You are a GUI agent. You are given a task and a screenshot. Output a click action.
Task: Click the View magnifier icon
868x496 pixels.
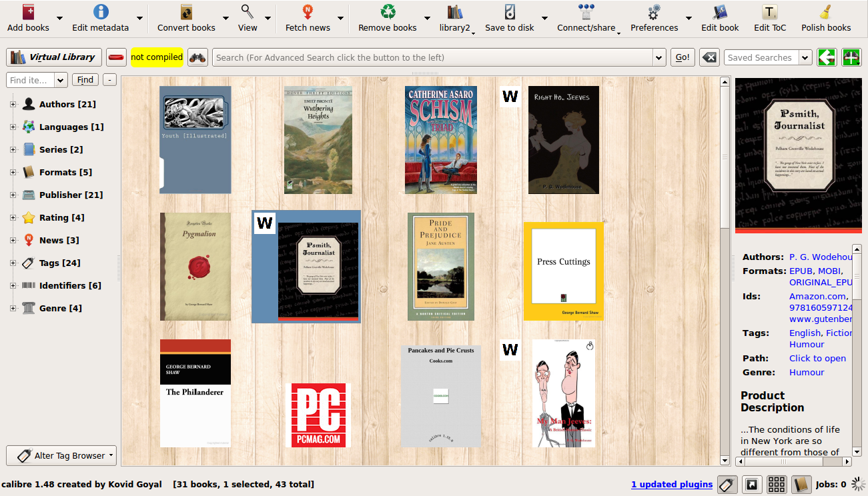coord(248,13)
